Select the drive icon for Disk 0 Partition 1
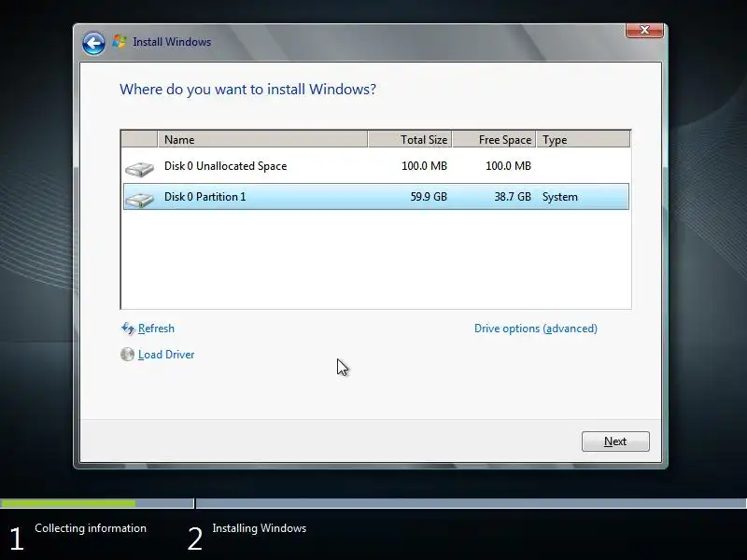This screenshot has width=747, height=560. [139, 200]
